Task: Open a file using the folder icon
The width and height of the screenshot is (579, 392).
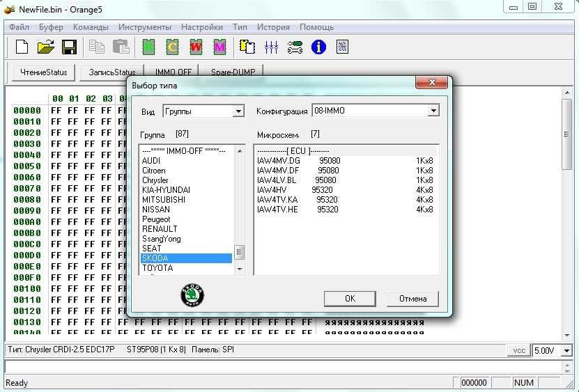Action: pos(46,47)
